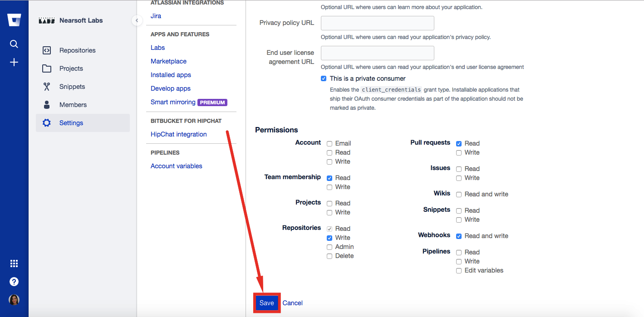
Task: Open Account variables under Pipelines
Action: (176, 166)
